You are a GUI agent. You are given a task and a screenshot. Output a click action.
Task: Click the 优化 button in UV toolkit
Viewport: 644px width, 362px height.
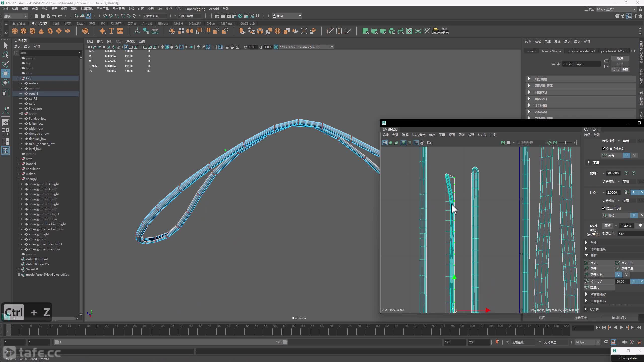coord(599,263)
